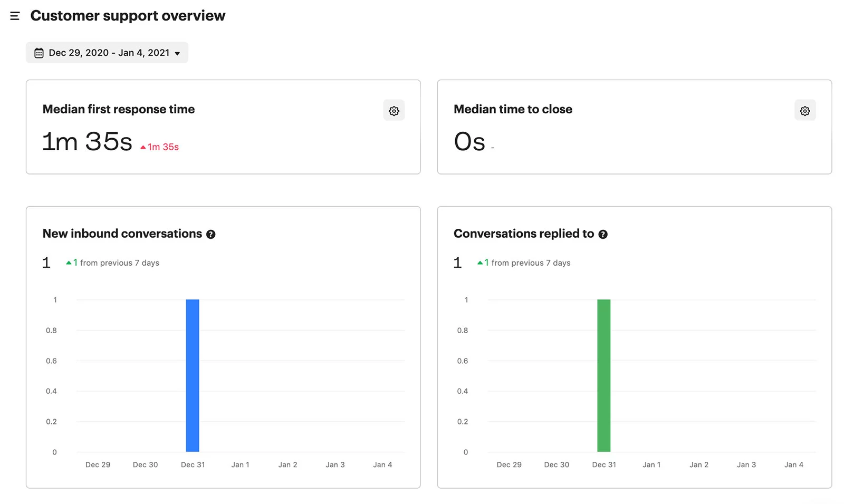Click Jan 4 label on replied chart

point(794,464)
